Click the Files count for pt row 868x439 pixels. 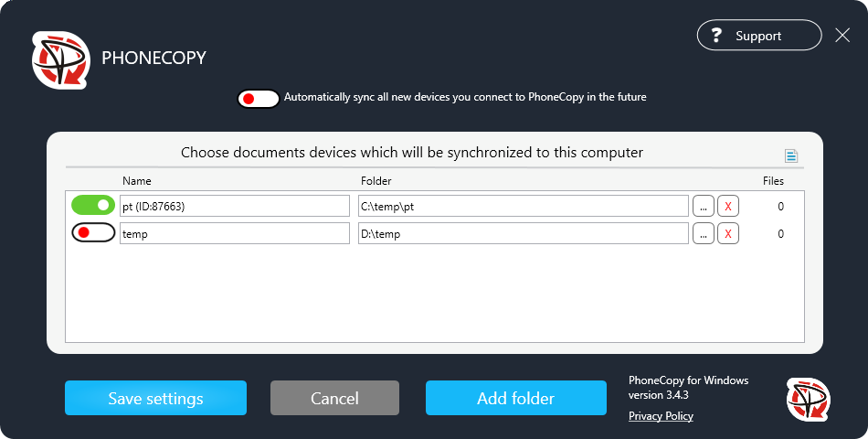[x=780, y=206]
